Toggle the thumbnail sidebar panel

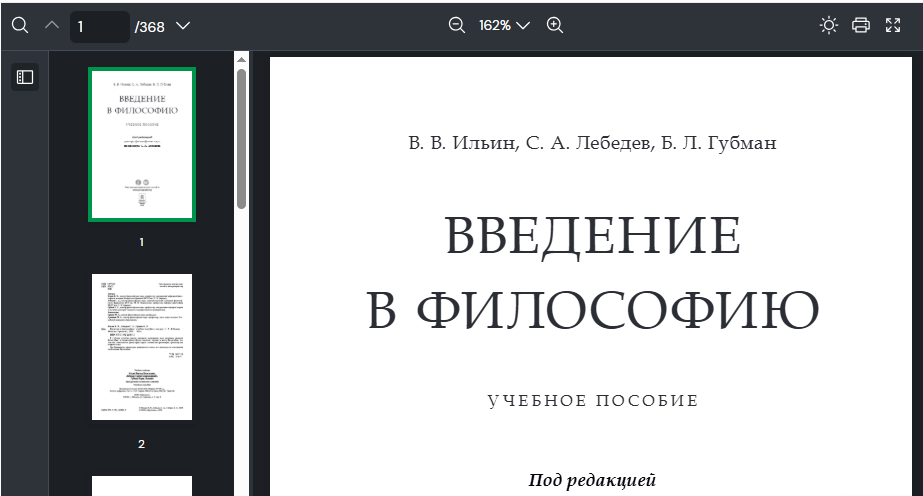[25, 77]
